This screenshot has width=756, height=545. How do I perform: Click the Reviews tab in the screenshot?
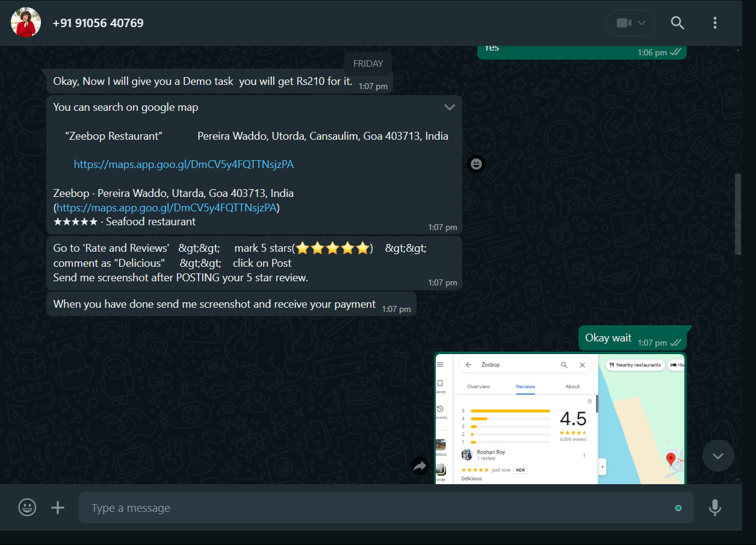point(525,387)
